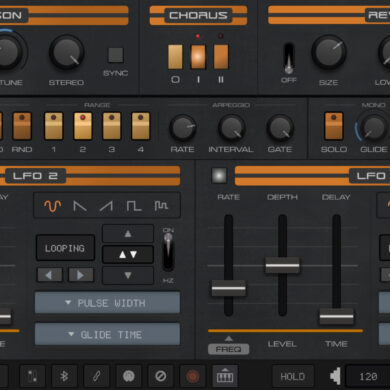Set arpeggio range switch 4

tap(141, 126)
